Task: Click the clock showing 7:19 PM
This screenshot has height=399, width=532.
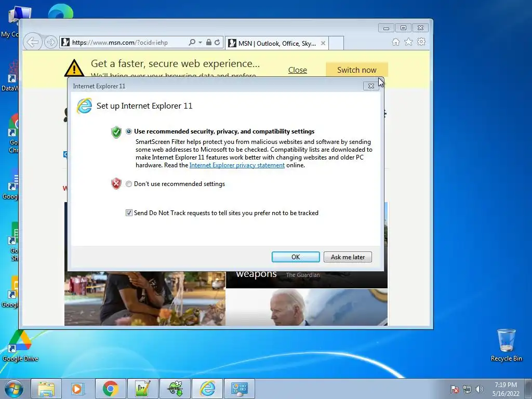Action: (506, 389)
